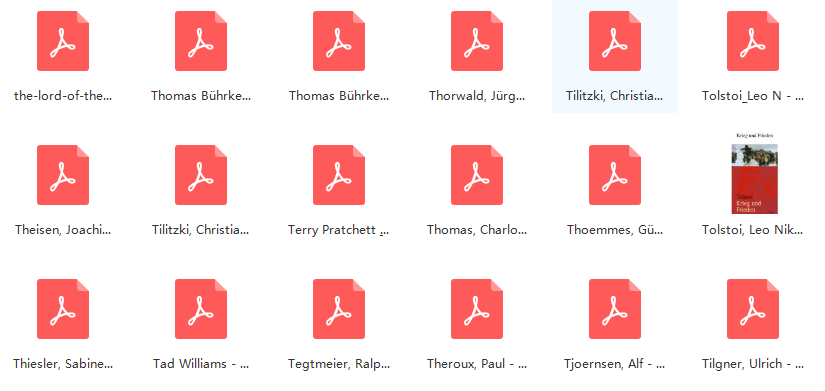
Task: Click the highlighted Tilitzki, Christia PDF icon
Action: pyautogui.click(x=615, y=41)
